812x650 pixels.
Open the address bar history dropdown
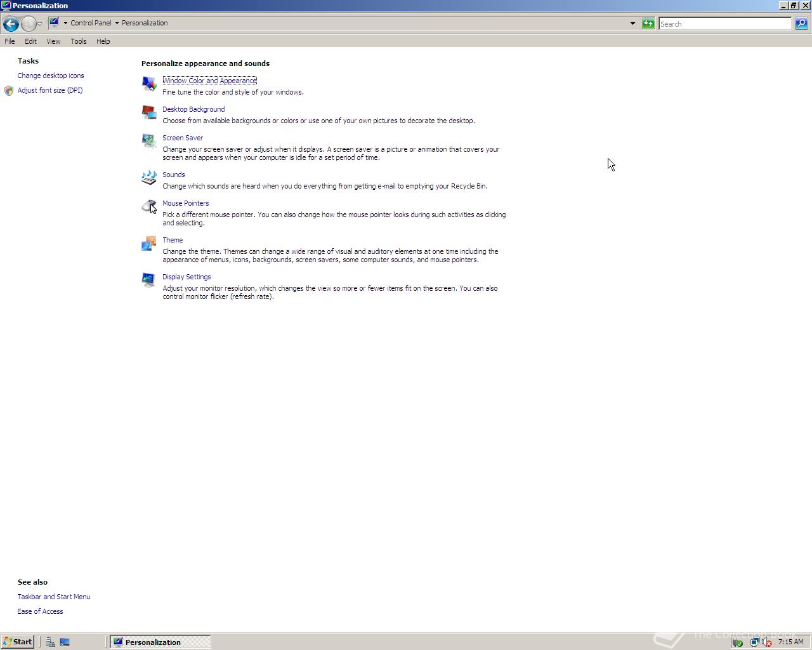[x=632, y=23]
